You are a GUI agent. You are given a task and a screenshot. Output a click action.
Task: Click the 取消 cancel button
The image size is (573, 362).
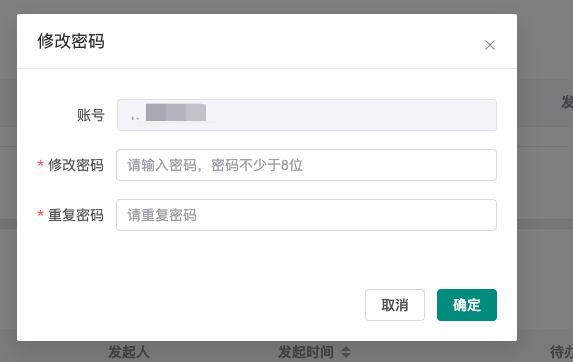coord(395,305)
